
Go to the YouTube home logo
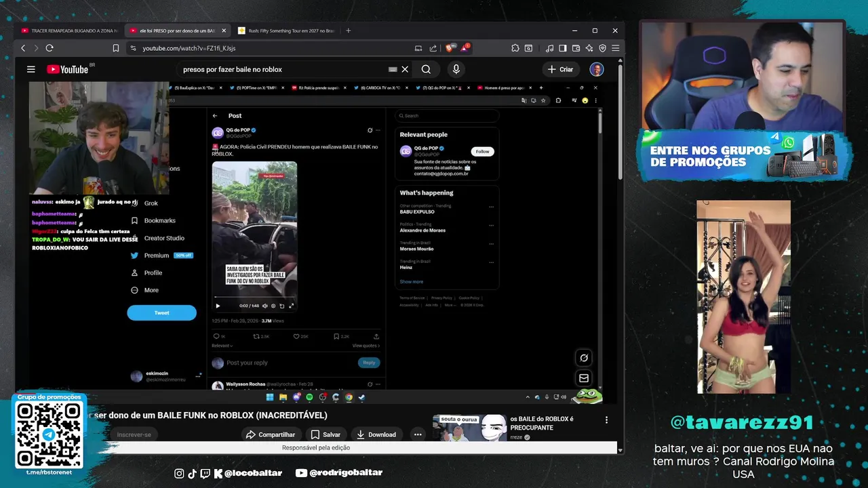(x=68, y=69)
